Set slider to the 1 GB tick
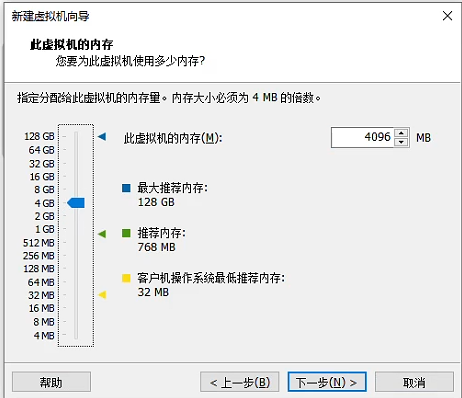Image resolution: width=462 pixels, height=398 pixels. pos(76,229)
